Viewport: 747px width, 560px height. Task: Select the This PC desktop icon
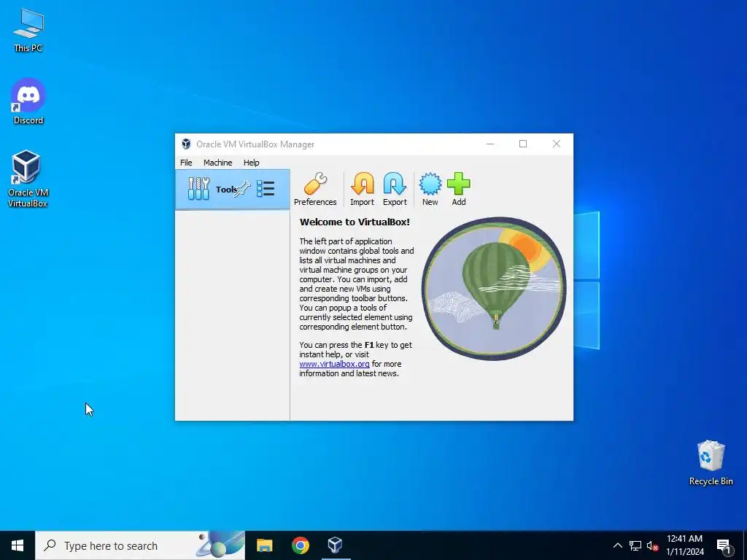(28, 31)
